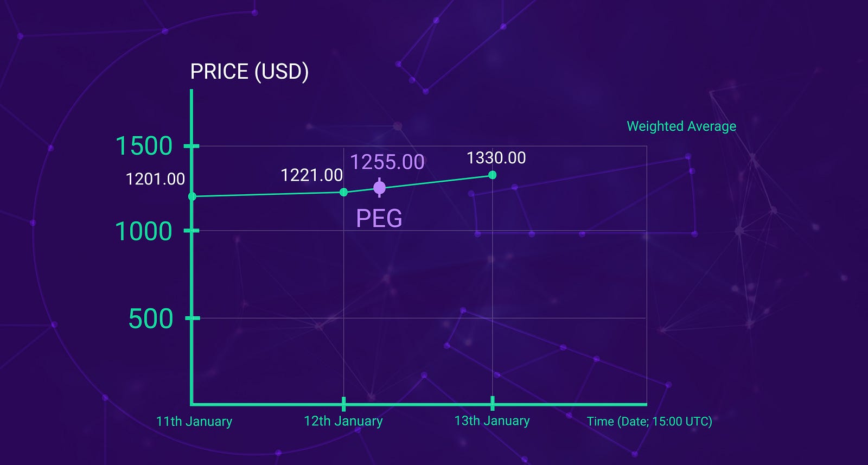Click the PEG text label

379,218
